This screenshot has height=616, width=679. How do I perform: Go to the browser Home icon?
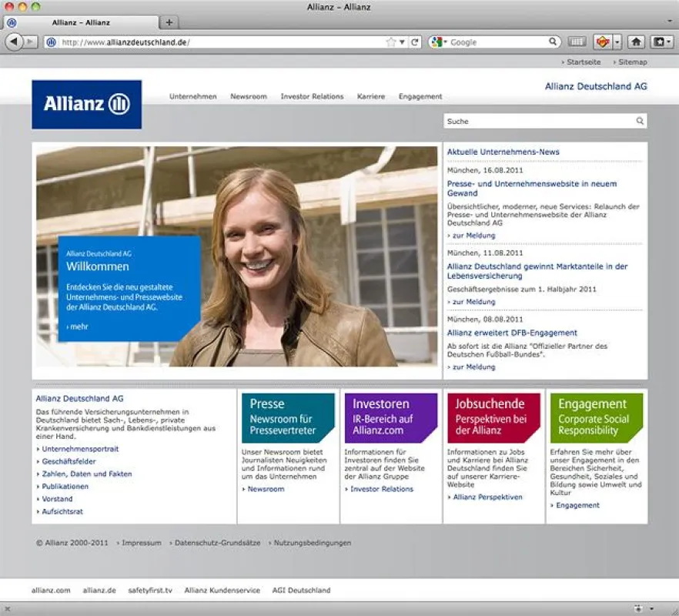(x=636, y=42)
